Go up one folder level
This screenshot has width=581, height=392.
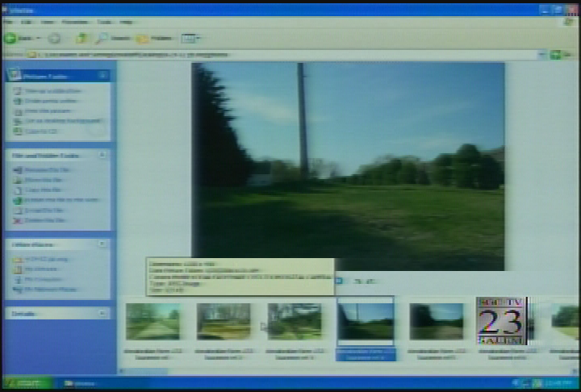82,38
